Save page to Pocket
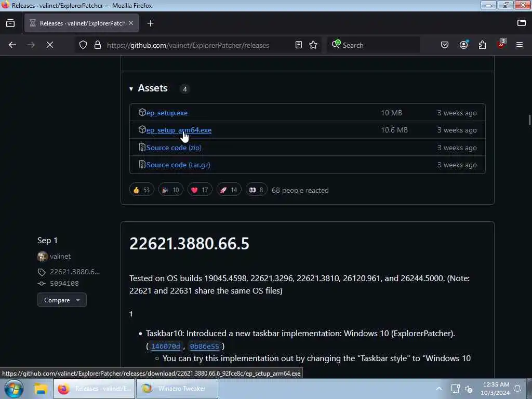 pyautogui.click(x=445, y=45)
